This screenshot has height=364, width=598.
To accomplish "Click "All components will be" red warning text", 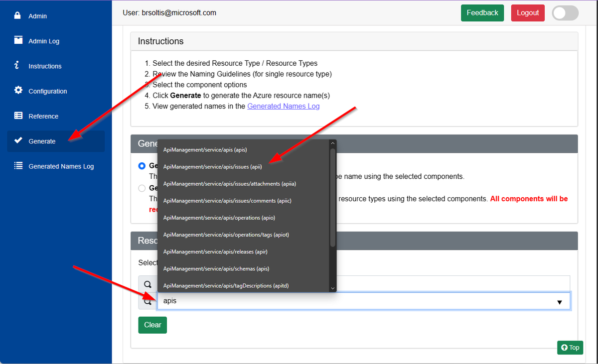I will coord(529,199).
